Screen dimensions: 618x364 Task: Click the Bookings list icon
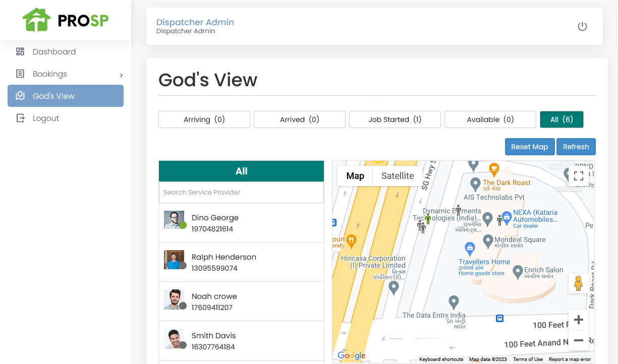[20, 74]
